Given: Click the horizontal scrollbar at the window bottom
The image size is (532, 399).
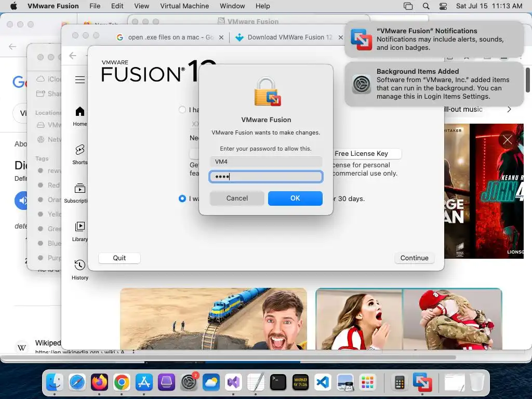Looking at the screenshot, I should (228, 357).
